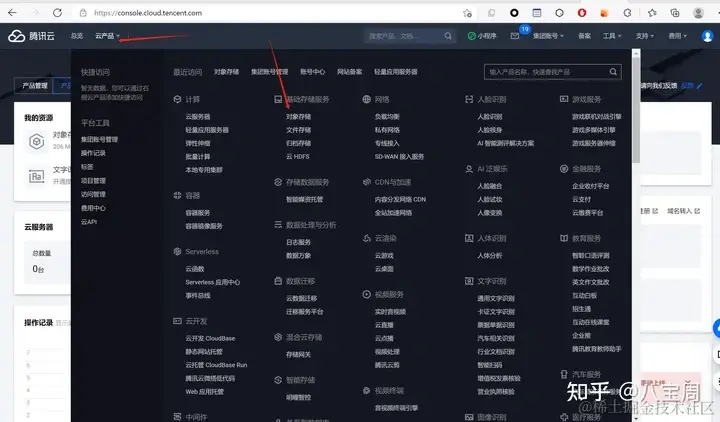Click the 域名转入 link
720x422 pixels.
coord(683,211)
